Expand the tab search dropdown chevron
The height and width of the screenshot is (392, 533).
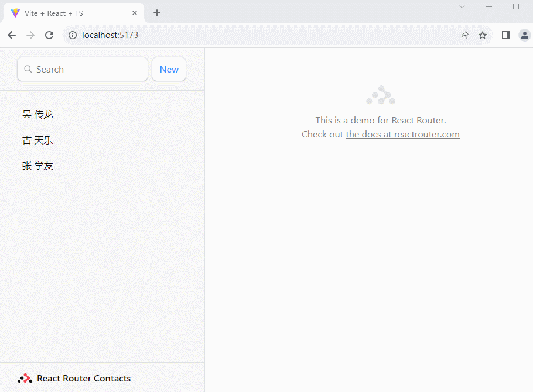[x=462, y=6]
